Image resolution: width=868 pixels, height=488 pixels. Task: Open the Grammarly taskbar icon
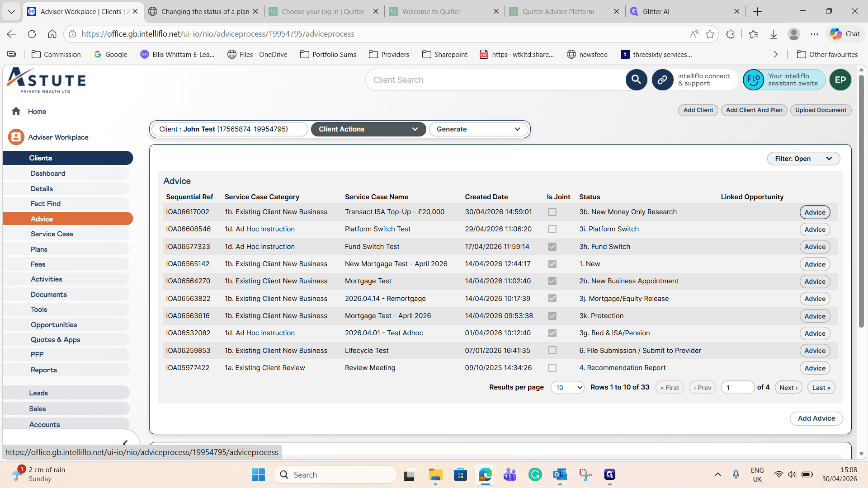(535, 474)
